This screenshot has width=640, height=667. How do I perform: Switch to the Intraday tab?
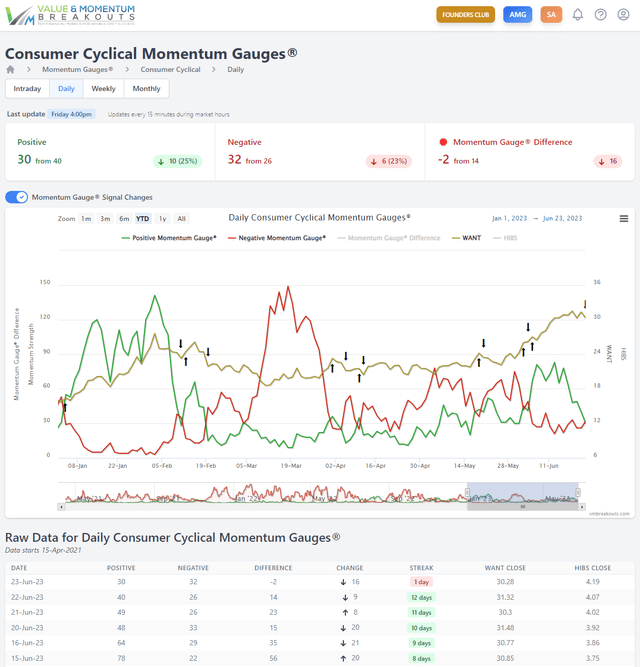tap(27, 88)
